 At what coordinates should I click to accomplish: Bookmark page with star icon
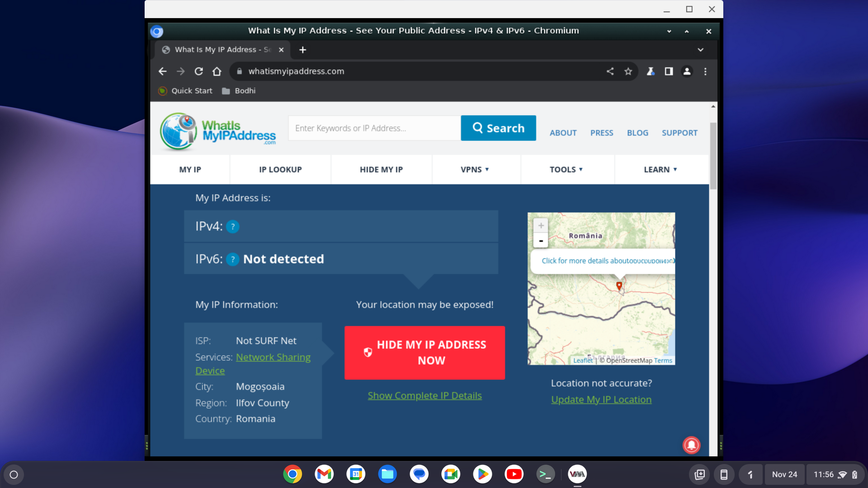628,71
